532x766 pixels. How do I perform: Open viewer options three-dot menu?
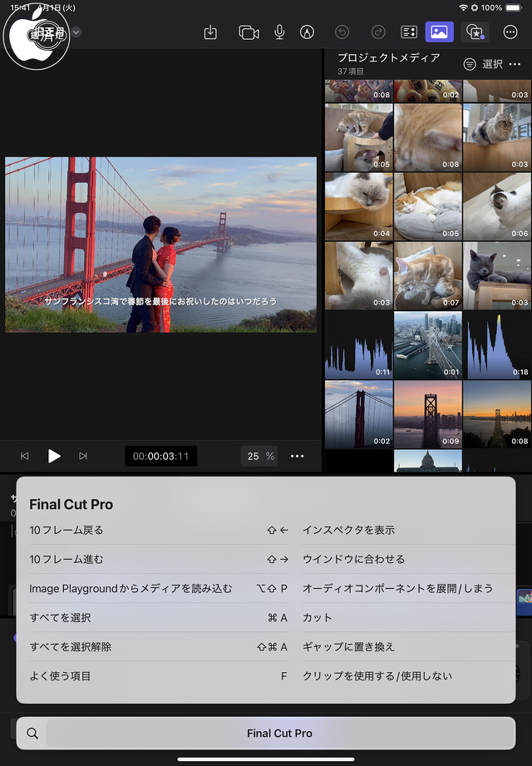[298, 456]
